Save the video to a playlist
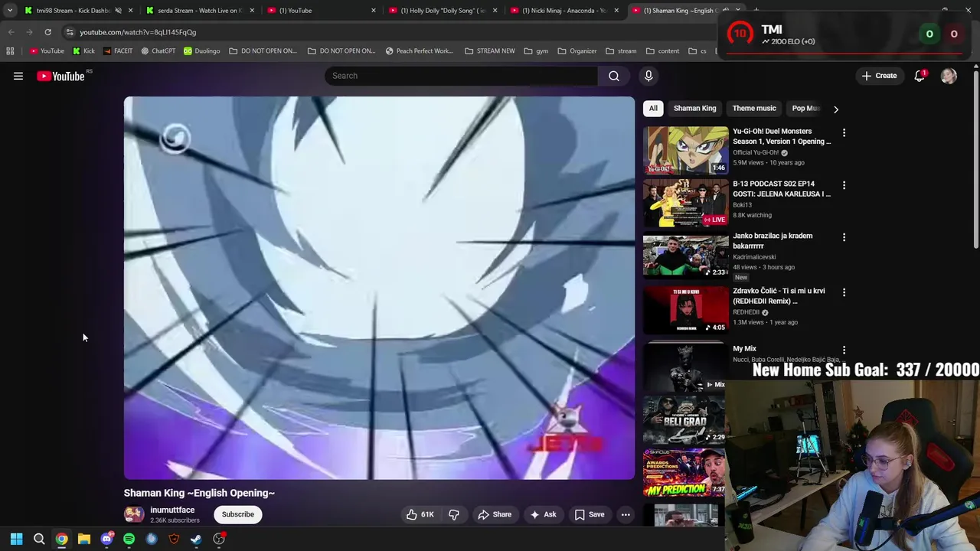The width and height of the screenshot is (980, 551). 590,514
